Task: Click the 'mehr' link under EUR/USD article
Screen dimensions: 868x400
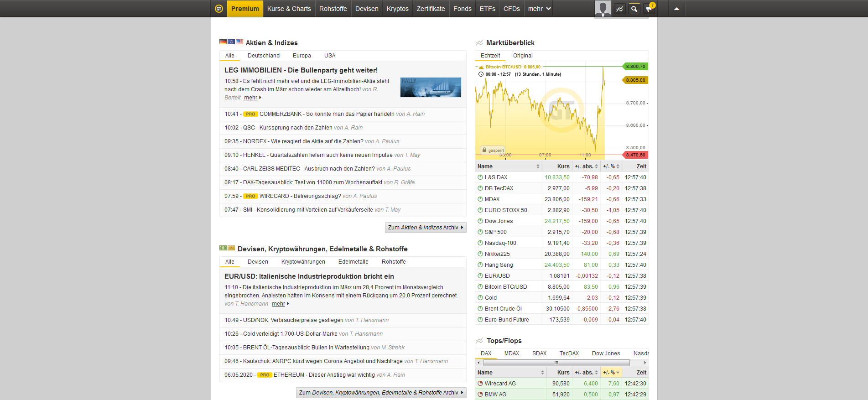Action: point(279,304)
